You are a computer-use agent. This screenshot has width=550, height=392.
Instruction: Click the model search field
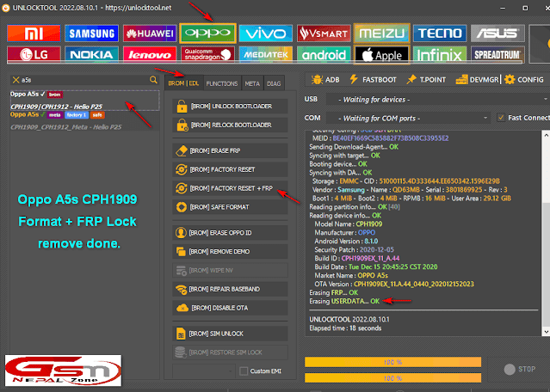coord(84,80)
